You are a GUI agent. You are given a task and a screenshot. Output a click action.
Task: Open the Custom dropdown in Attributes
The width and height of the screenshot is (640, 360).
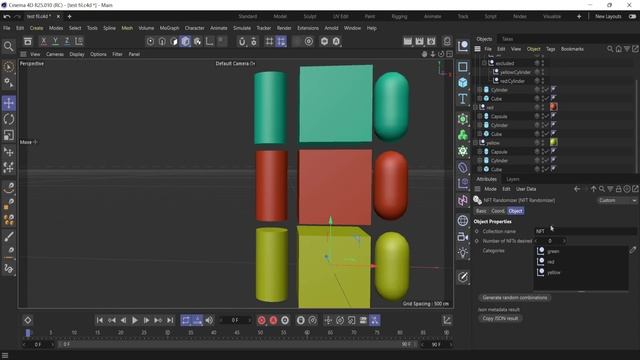(x=617, y=200)
